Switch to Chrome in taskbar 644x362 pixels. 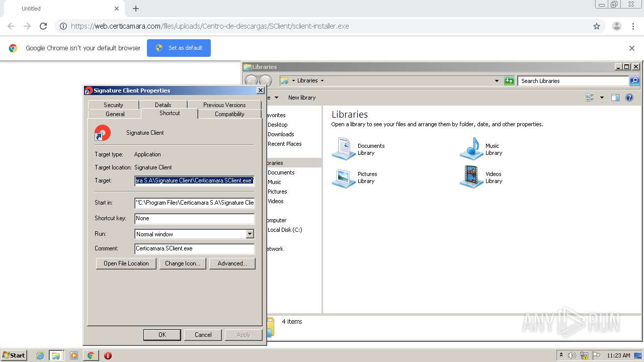tap(91, 355)
